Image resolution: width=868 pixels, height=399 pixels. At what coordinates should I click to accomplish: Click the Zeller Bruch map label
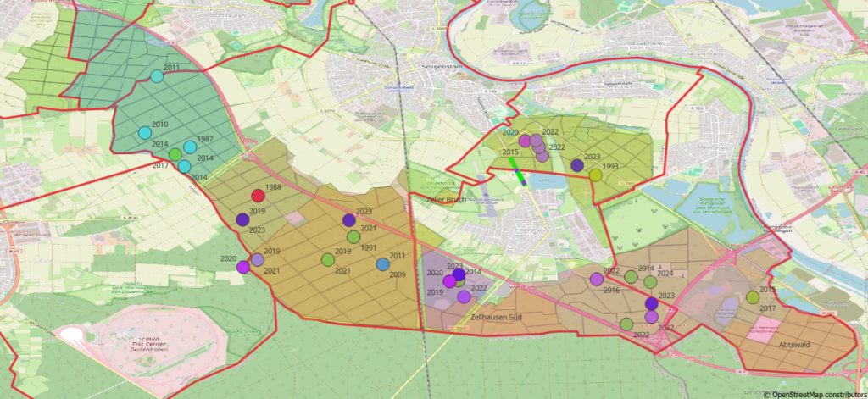click(447, 200)
